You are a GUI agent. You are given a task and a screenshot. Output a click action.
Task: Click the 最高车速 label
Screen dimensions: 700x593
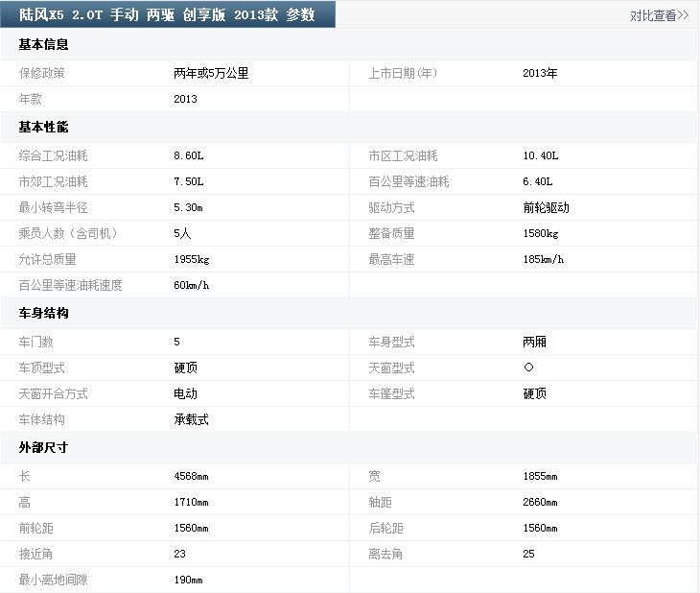click(391, 260)
